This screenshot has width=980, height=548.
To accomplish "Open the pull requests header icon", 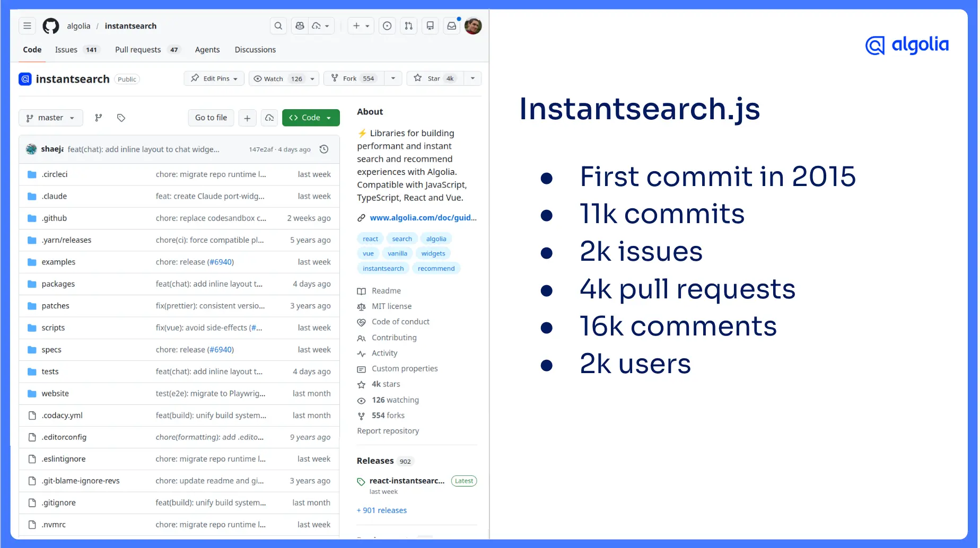I will point(408,25).
